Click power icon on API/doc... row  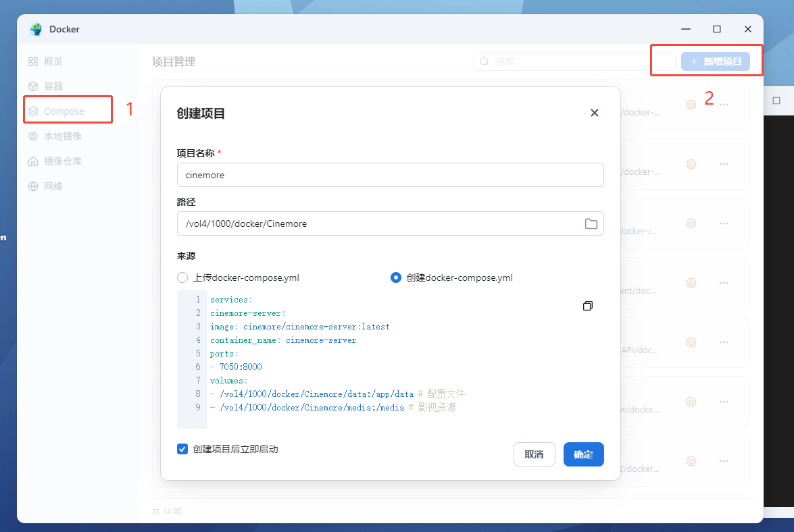[691, 342]
